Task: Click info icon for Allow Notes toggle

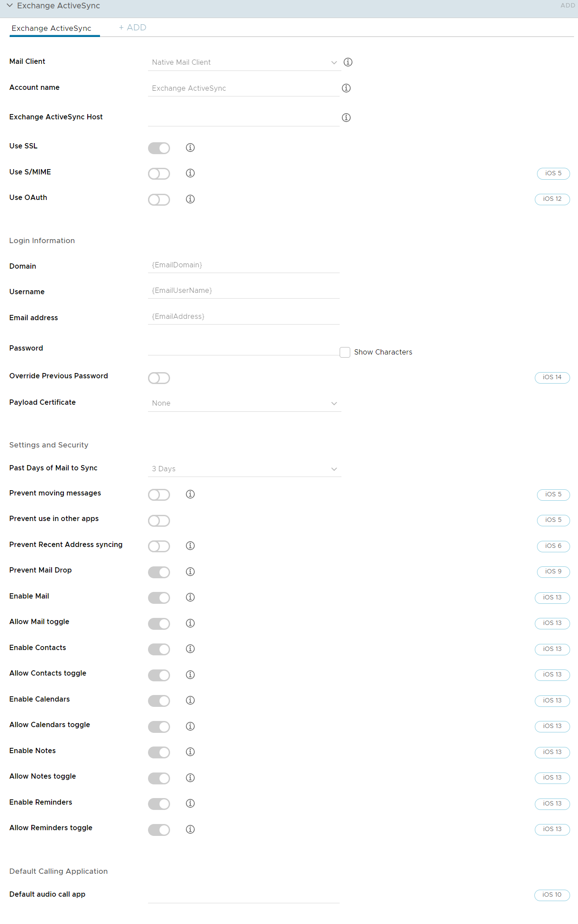Action: click(190, 778)
